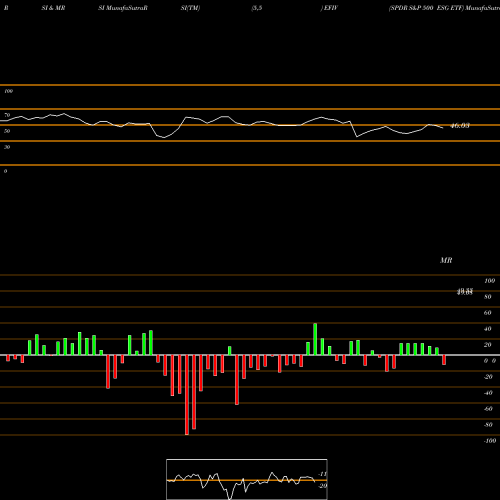Image resolution: width=500 pixels, height=500 pixels.
Task: Click the -40 label on MR axis
Action: coord(488,393)
